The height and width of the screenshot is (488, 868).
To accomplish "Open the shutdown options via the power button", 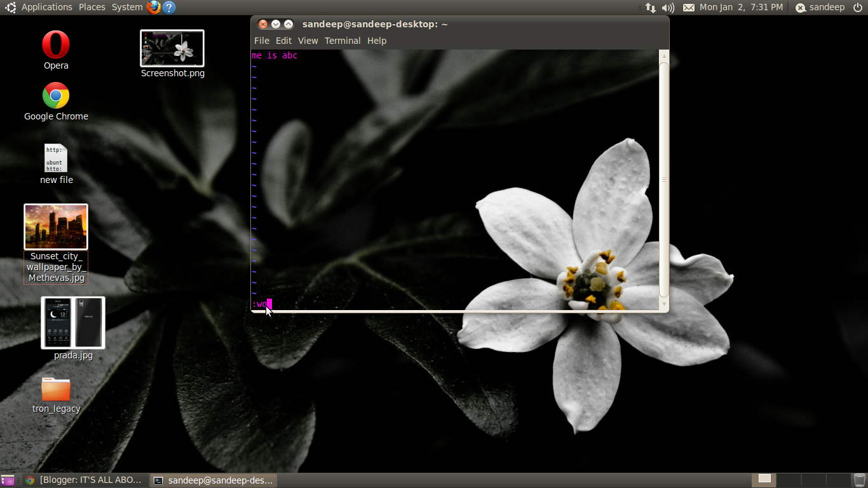I will [858, 7].
